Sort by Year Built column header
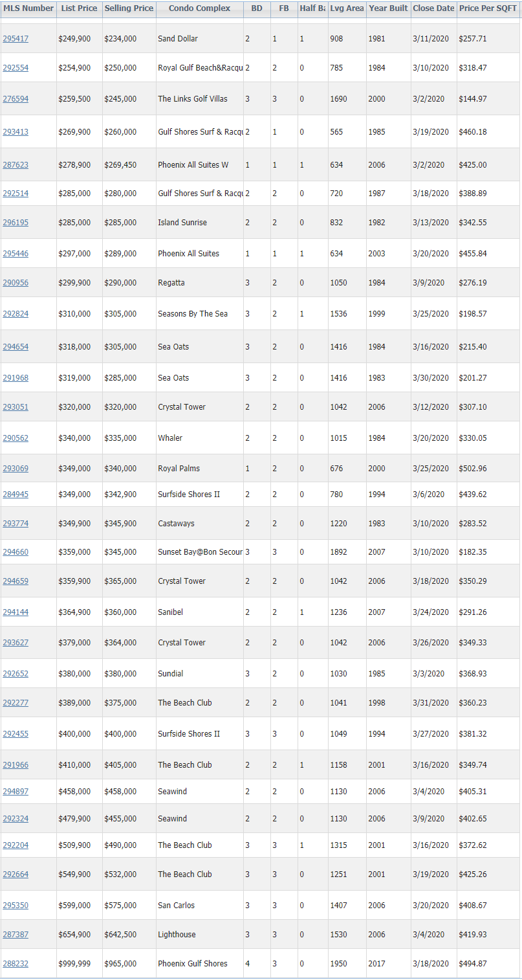The image size is (522, 980). pyautogui.click(x=389, y=8)
